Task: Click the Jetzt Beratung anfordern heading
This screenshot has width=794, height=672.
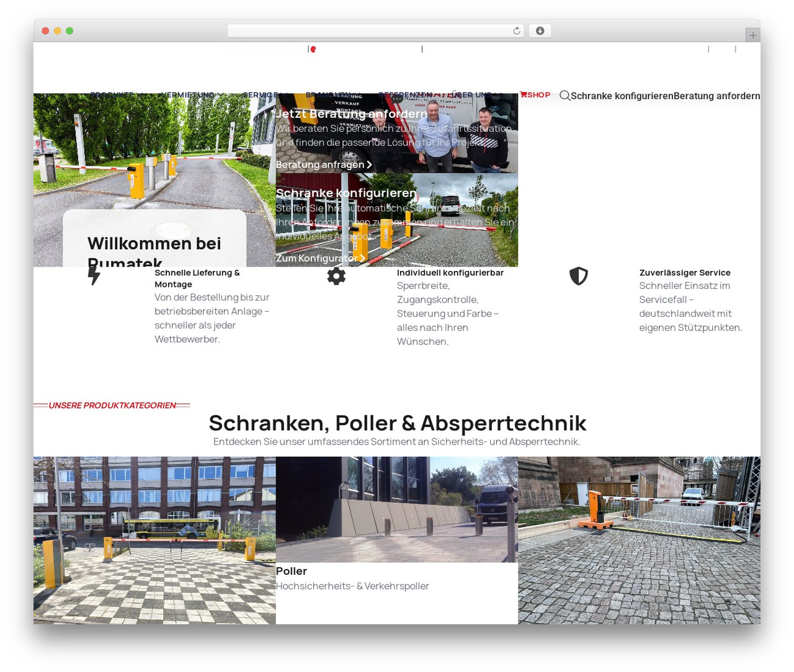Action: point(352,113)
